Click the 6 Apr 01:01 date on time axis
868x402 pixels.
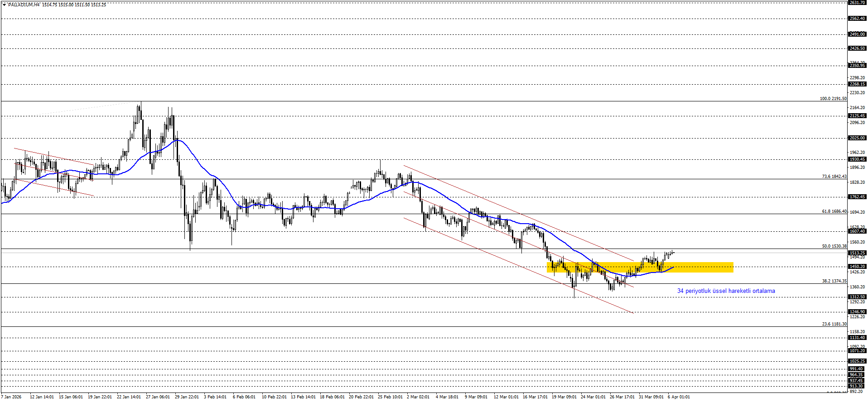679,397
